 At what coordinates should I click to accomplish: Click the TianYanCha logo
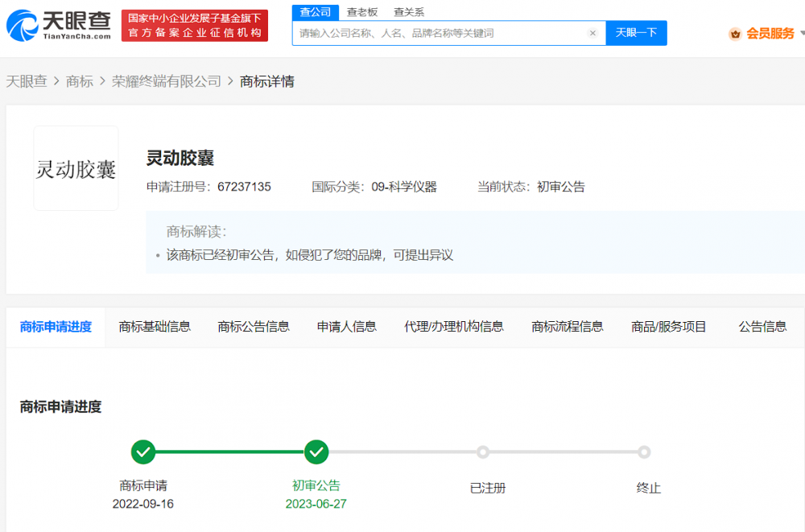[59, 25]
